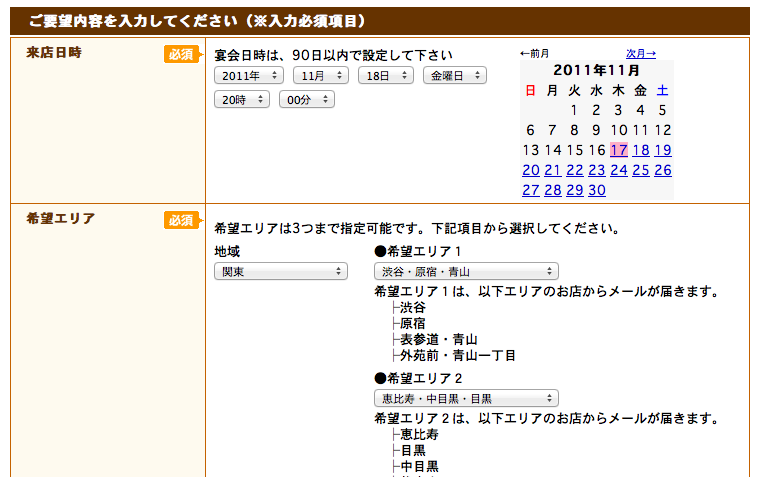Click the ●希望エリア２ heading

pos(419,379)
